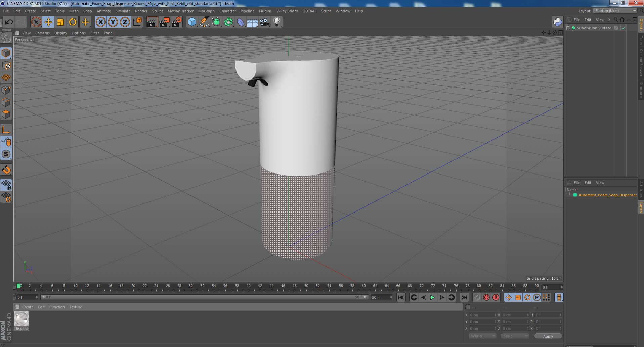
Task: Go to end of animation
Action: pyautogui.click(x=464, y=297)
